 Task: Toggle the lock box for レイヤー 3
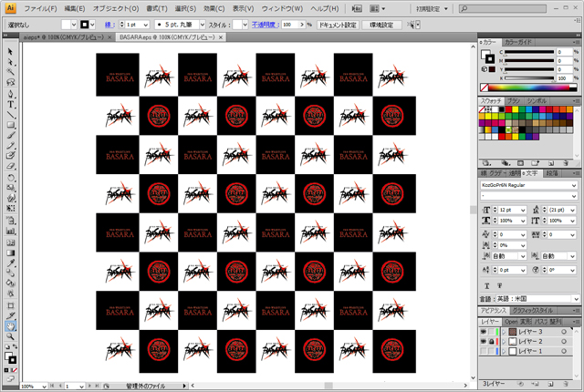(491, 332)
